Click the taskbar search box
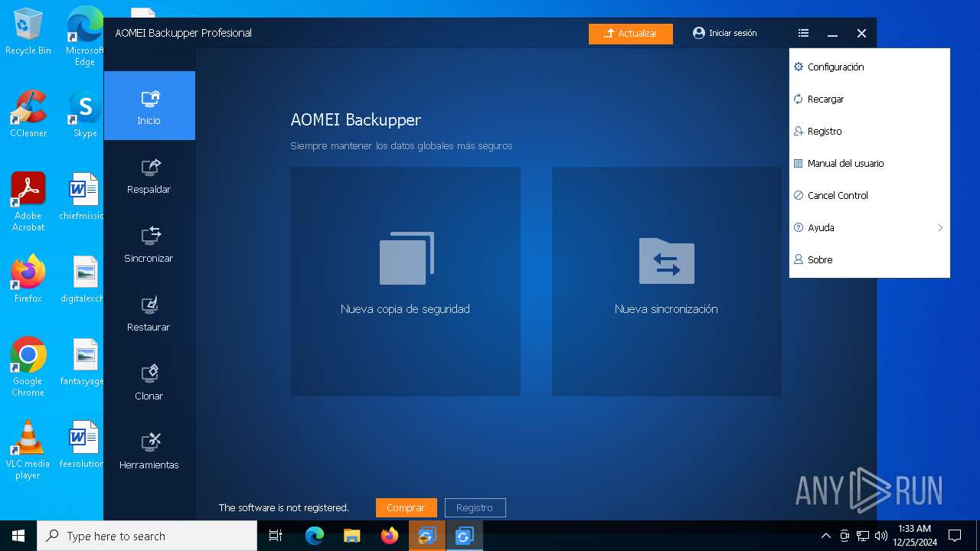This screenshot has width=980, height=551. pos(147,536)
